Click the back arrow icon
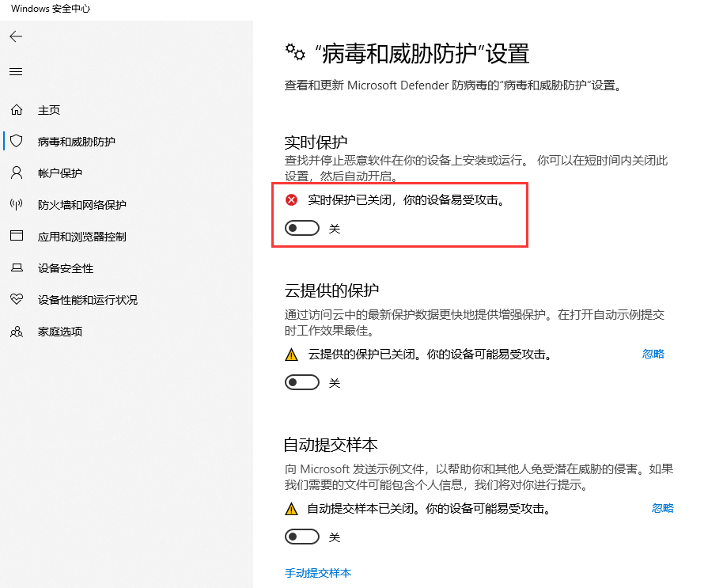The image size is (723, 588). pyautogui.click(x=16, y=36)
